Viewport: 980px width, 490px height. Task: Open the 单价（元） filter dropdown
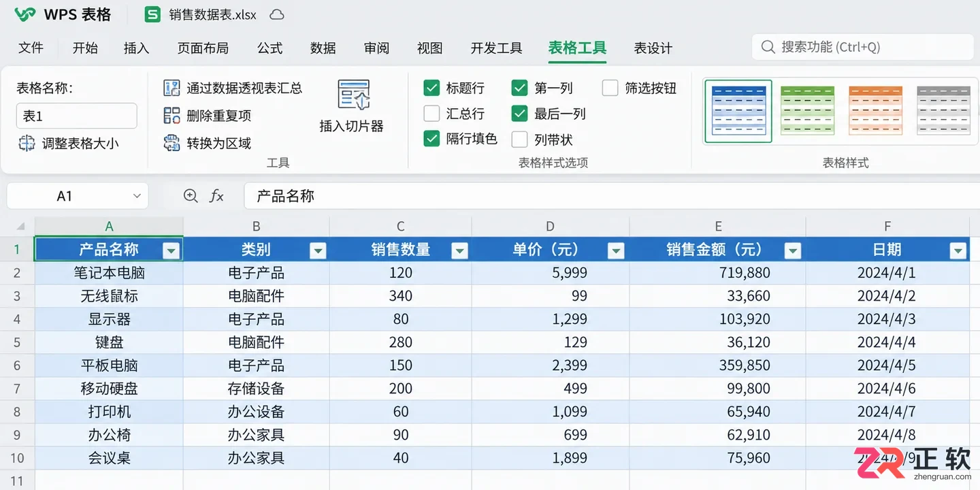[x=616, y=251]
